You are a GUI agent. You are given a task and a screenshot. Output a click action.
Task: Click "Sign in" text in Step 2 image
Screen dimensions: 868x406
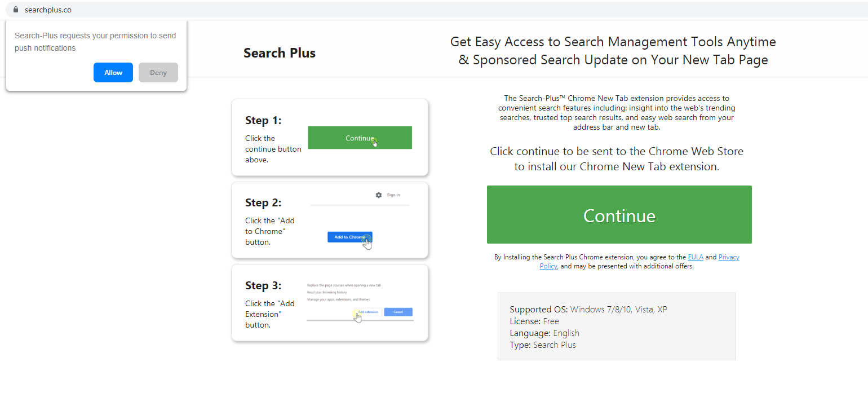393,195
